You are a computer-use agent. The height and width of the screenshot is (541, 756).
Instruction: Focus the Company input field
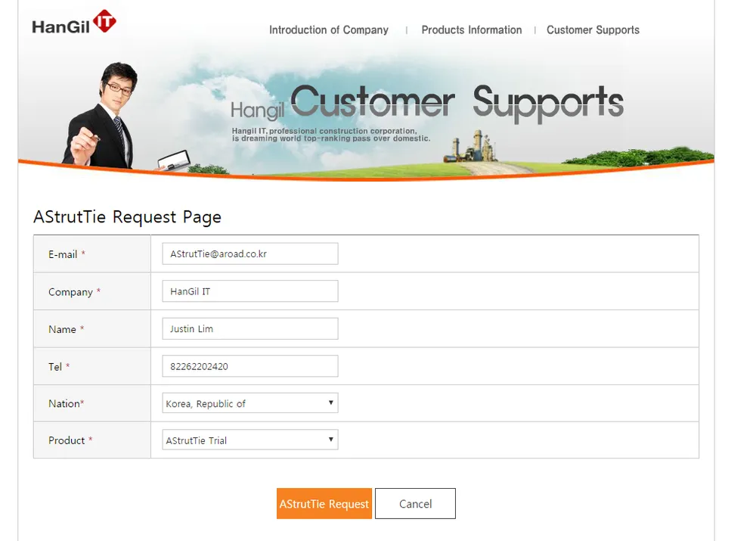tap(250, 291)
